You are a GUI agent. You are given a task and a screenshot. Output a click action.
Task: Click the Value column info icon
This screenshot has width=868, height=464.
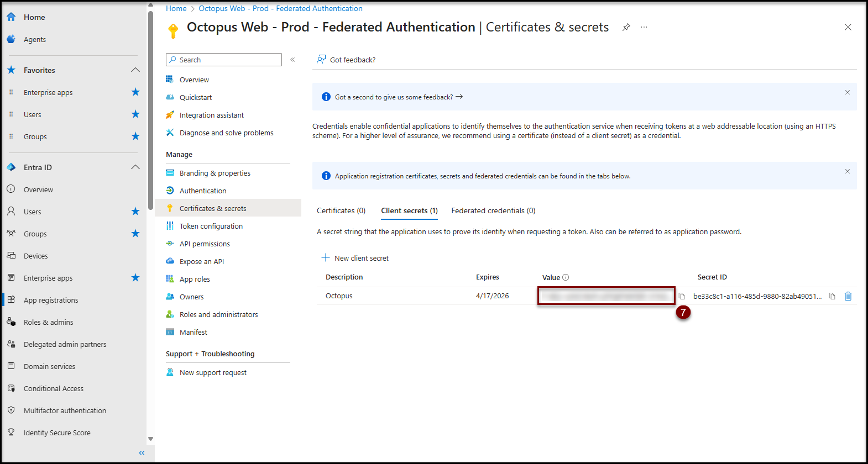pyautogui.click(x=566, y=277)
